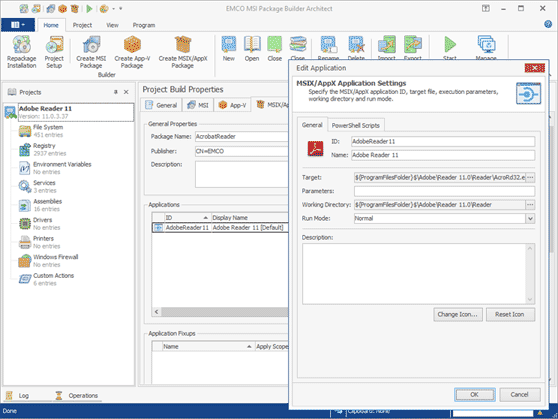Switch to App-V build properties tab
Image resolution: width=558 pixels, height=419 pixels.
(232, 105)
